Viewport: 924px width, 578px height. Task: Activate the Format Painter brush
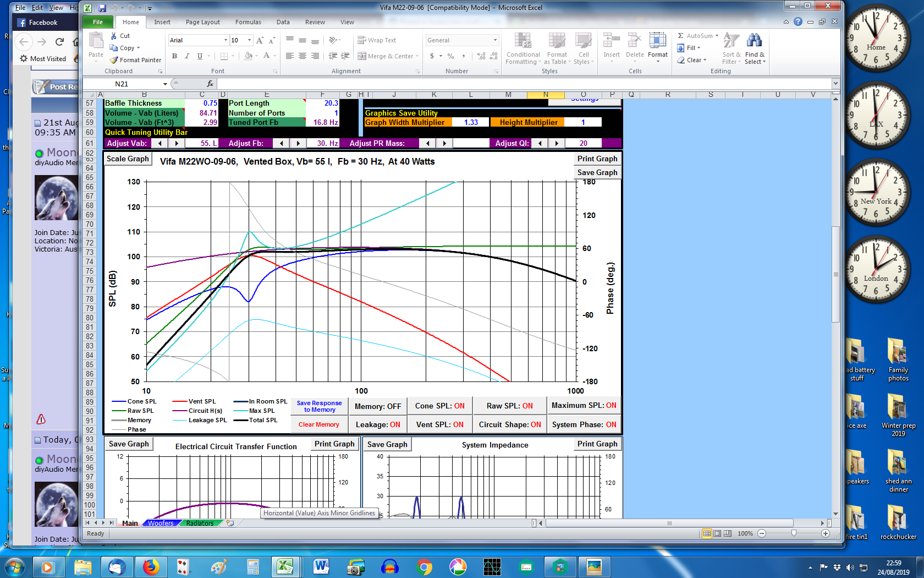114,60
